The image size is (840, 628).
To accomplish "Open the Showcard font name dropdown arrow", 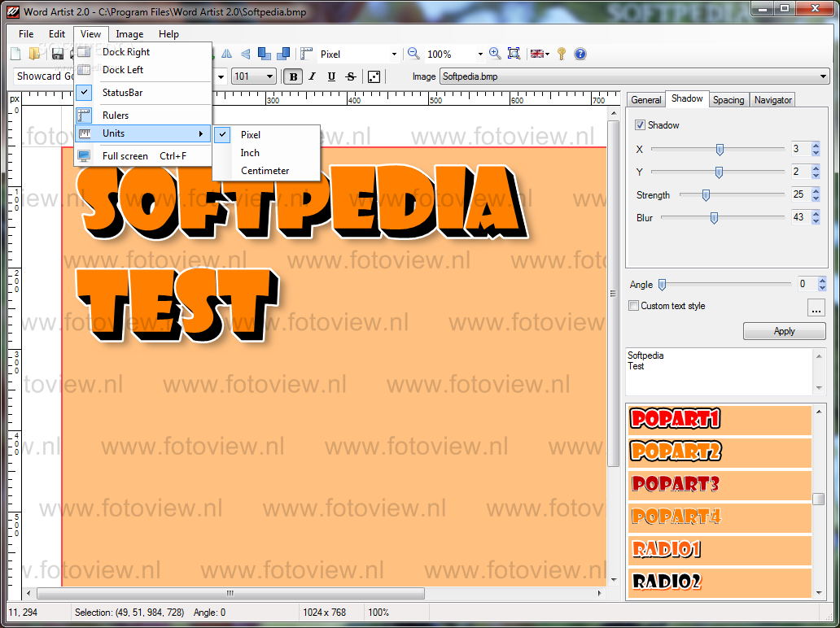I will (221, 76).
